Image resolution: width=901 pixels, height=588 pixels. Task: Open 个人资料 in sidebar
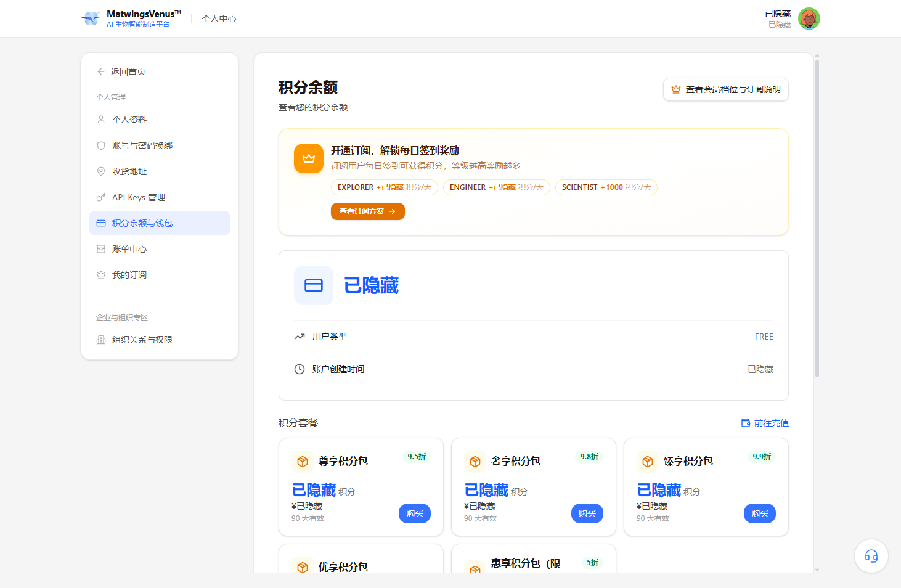point(160,120)
